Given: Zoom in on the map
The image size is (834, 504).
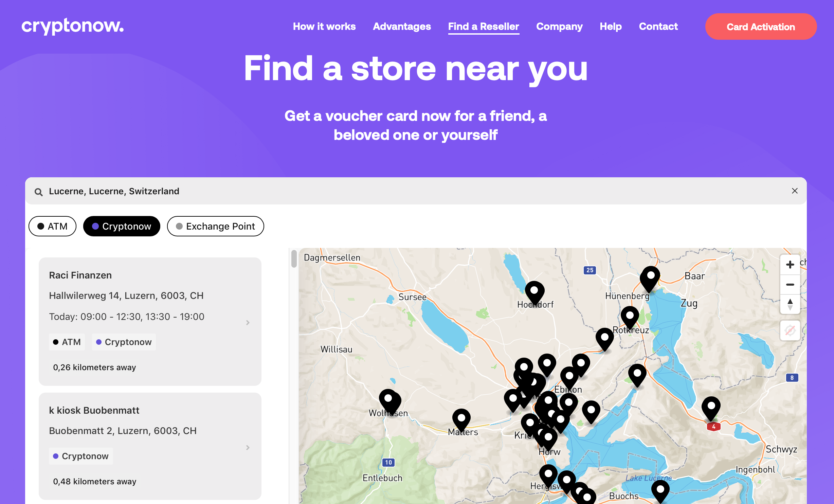Looking at the screenshot, I should tap(790, 265).
